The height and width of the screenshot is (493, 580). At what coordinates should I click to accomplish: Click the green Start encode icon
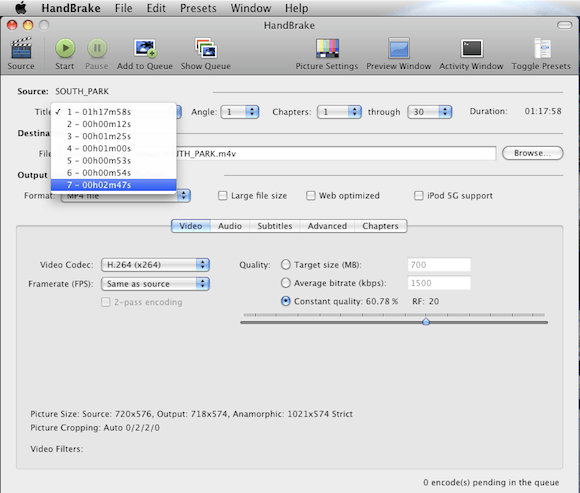65,48
